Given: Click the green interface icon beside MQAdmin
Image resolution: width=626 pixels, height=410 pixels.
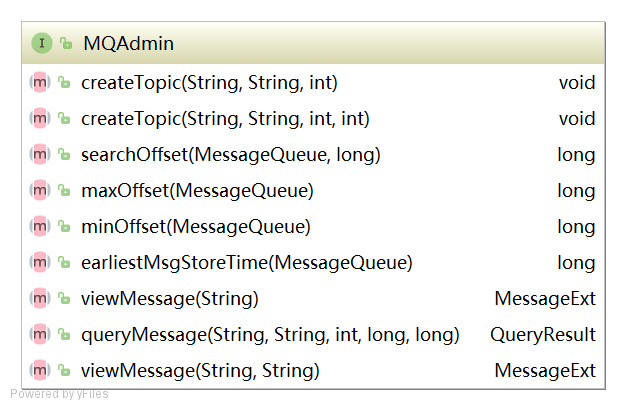Looking at the screenshot, I should 42,43.
